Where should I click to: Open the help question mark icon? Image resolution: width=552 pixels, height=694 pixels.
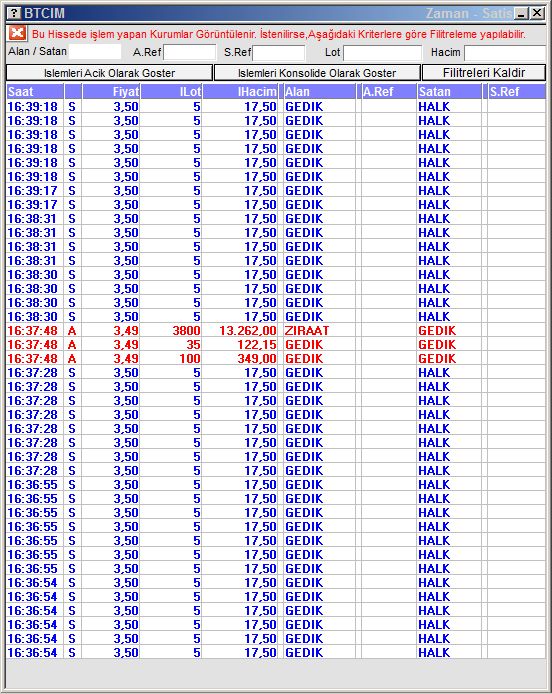(x=14, y=13)
